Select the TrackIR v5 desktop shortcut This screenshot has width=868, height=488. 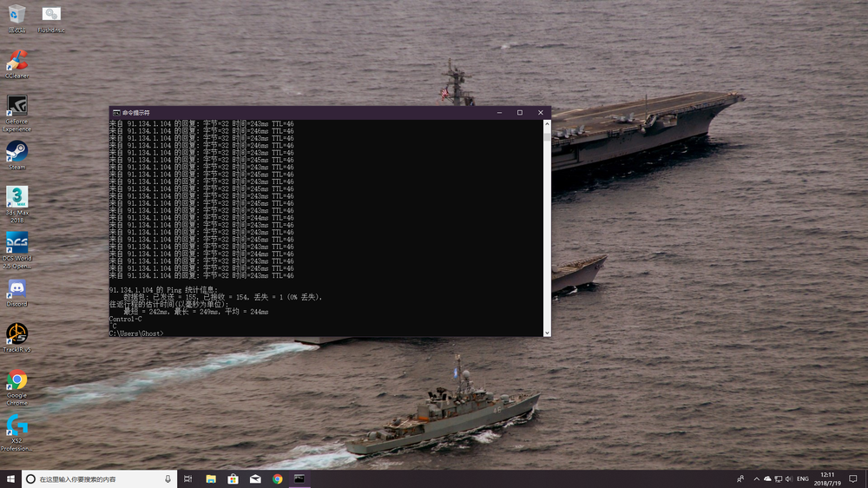pyautogui.click(x=16, y=338)
